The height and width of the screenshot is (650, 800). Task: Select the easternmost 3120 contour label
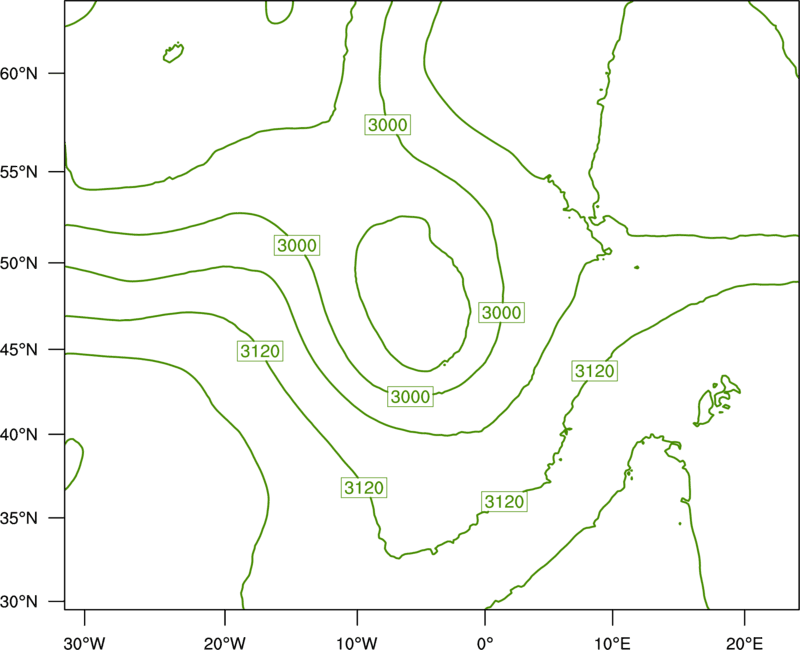click(x=594, y=371)
